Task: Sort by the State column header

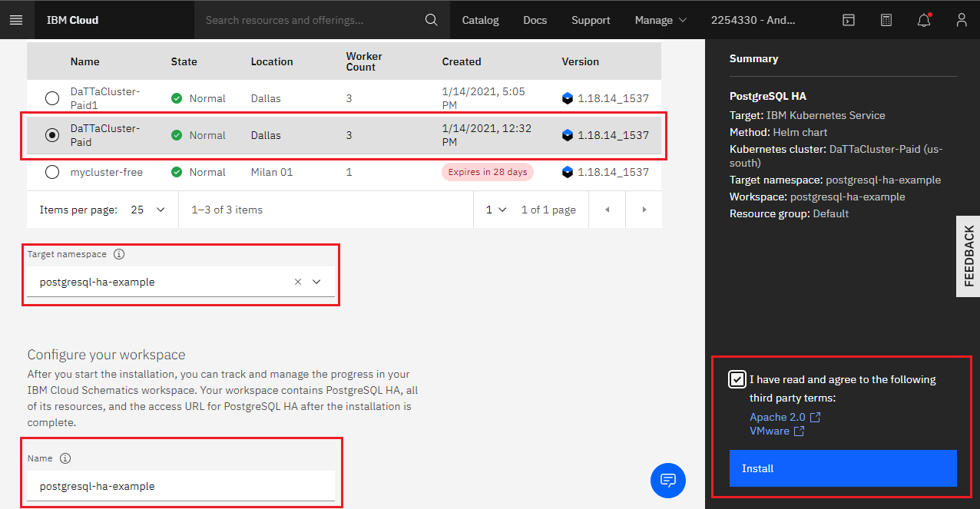Action: pos(184,61)
